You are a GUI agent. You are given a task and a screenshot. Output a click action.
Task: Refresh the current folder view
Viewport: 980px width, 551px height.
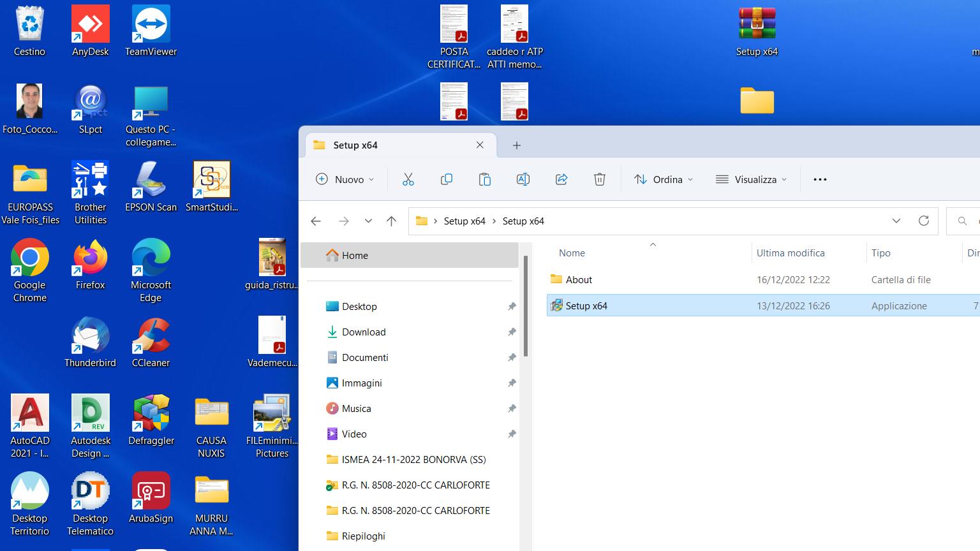[x=923, y=221]
